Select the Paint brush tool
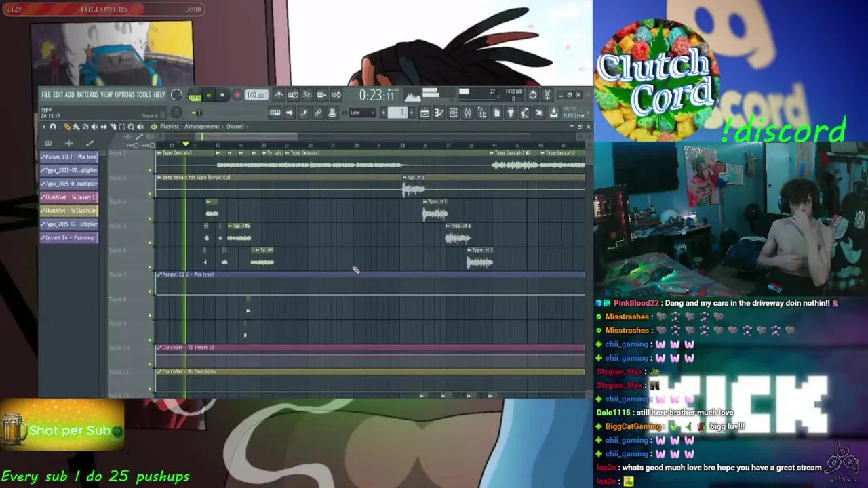The width and height of the screenshot is (868, 488). (77, 127)
